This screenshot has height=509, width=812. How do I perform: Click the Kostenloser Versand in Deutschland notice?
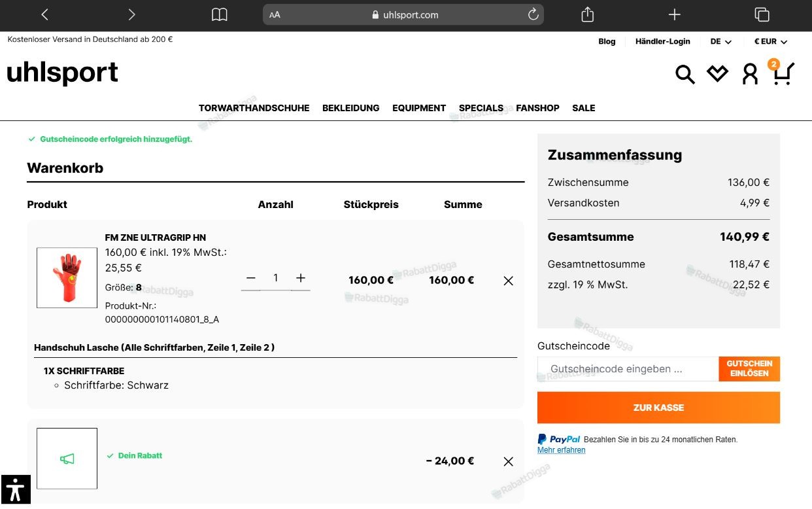[x=90, y=39]
